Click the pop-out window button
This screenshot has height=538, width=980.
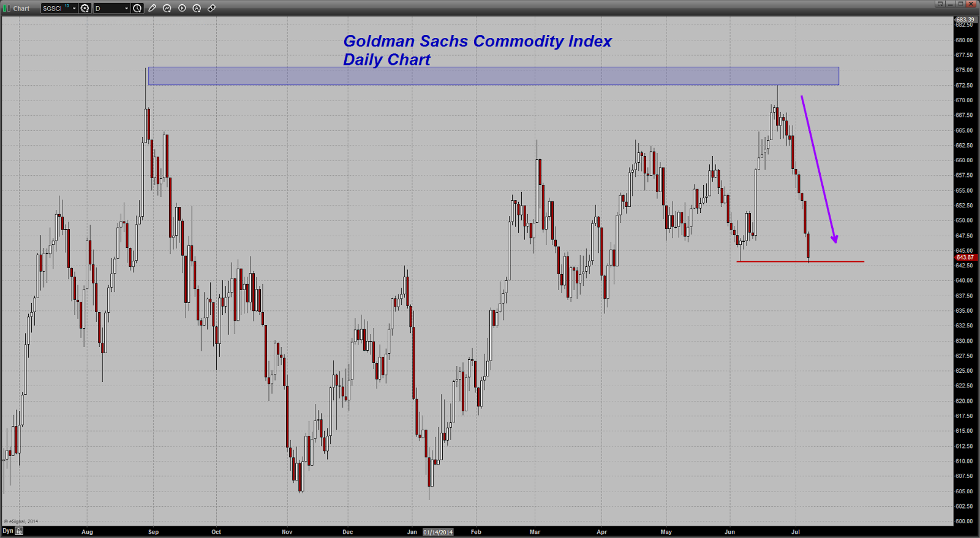tap(940, 4)
